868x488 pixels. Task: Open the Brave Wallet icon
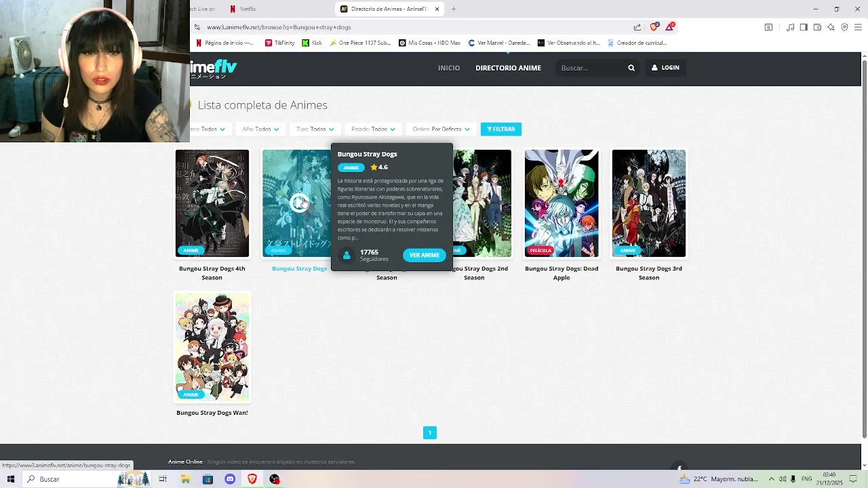click(817, 27)
